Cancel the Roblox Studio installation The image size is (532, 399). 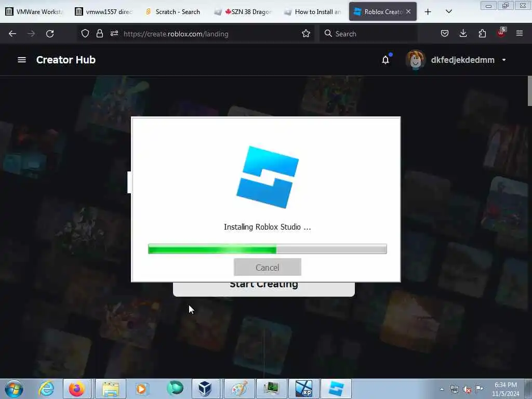coord(268,268)
